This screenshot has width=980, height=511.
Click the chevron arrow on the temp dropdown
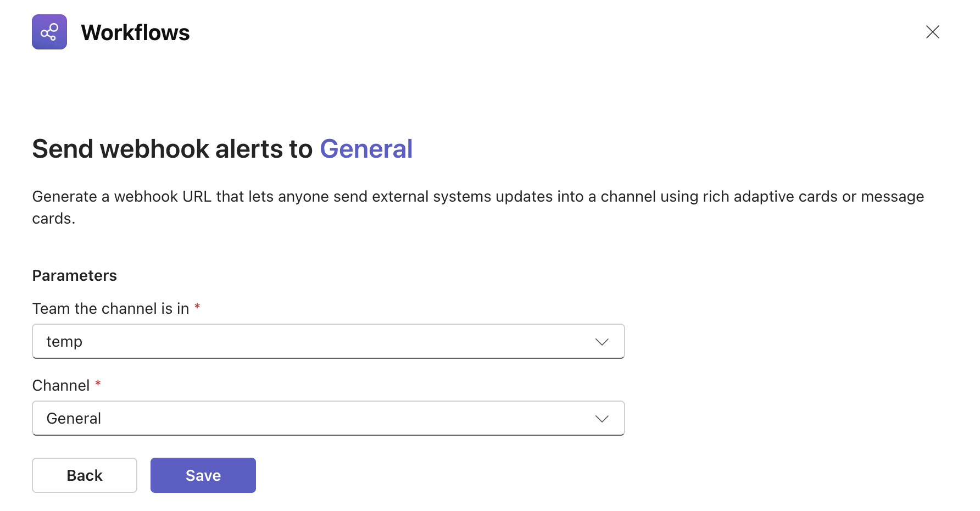point(602,342)
